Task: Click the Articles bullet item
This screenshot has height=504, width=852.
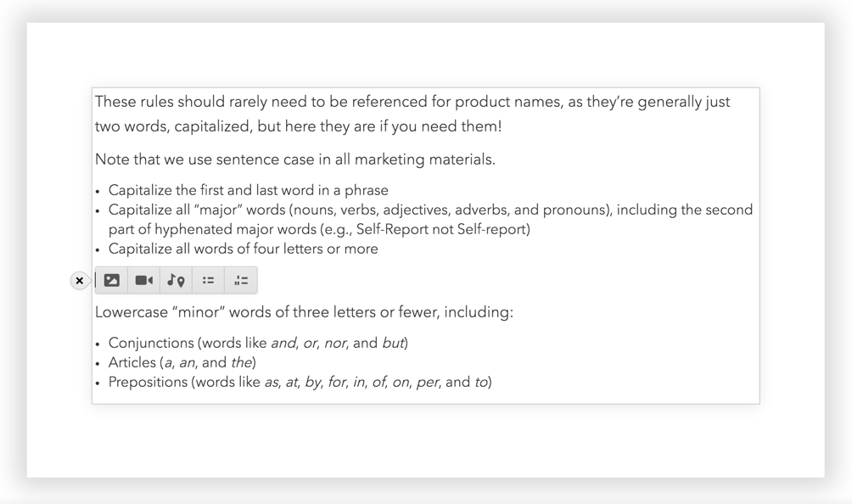Action: [x=182, y=362]
